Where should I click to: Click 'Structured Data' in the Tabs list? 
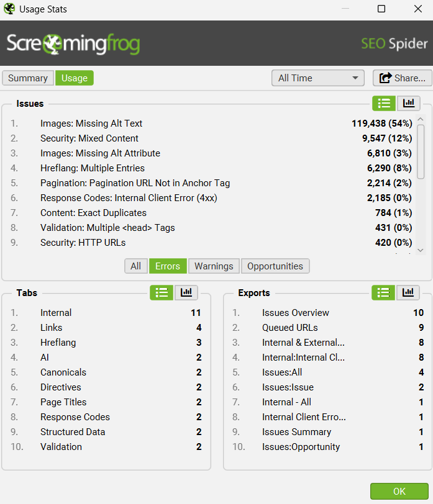(73, 432)
